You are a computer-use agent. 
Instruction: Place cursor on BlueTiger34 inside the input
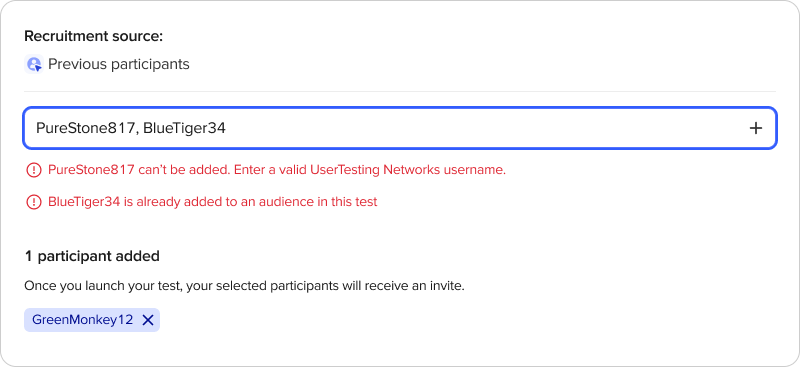point(184,128)
